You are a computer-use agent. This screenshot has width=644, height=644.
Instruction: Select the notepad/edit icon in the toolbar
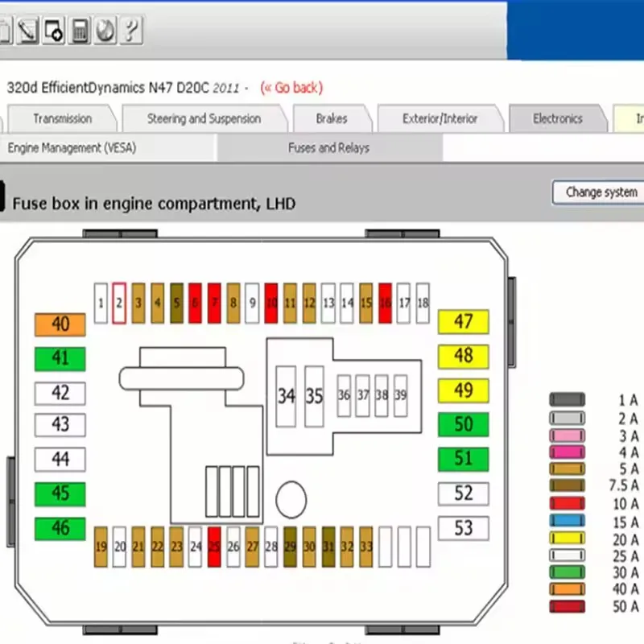(x=29, y=32)
